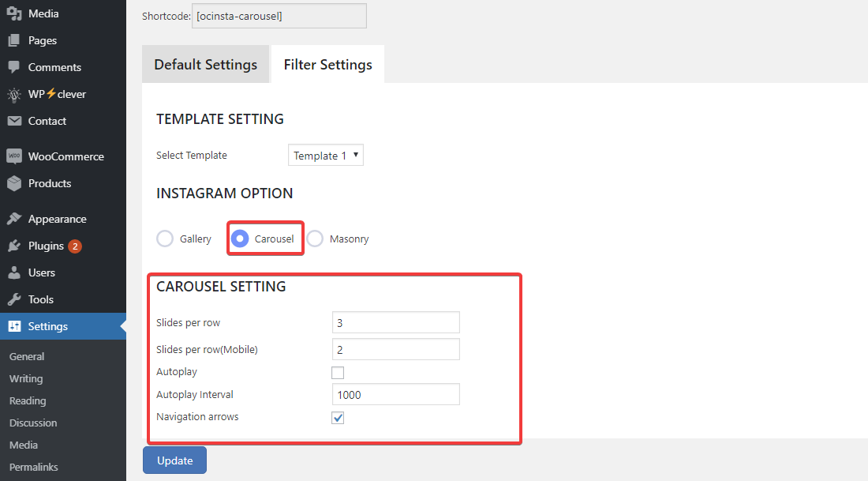The image size is (868, 481).
Task: Open the Permalinks settings link
Action: pos(33,467)
